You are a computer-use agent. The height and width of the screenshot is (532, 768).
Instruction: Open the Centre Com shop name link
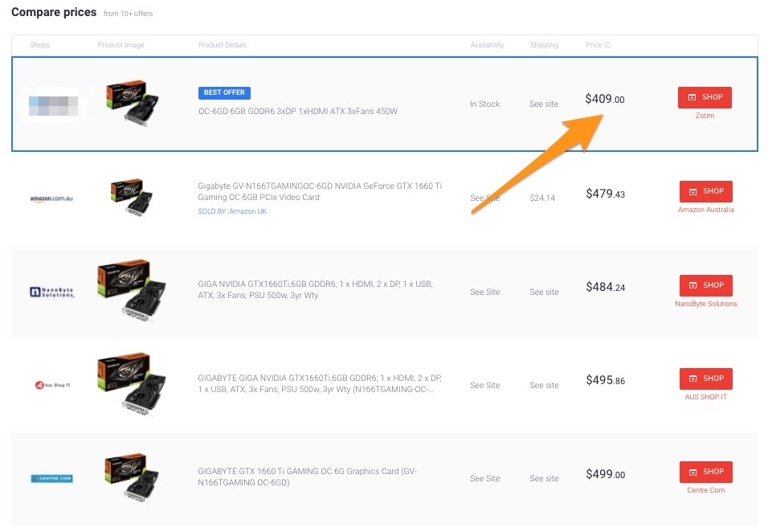(705, 490)
